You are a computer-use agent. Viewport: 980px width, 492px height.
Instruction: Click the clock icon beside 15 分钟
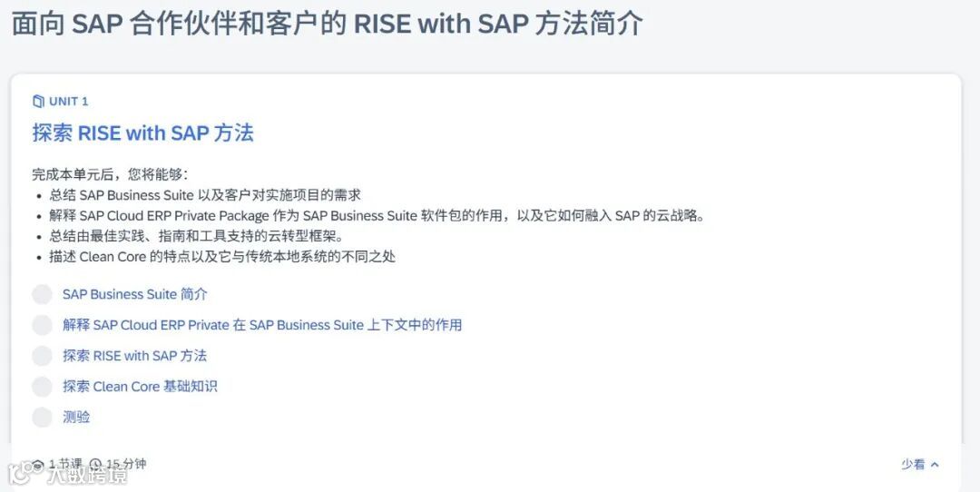click(95, 465)
